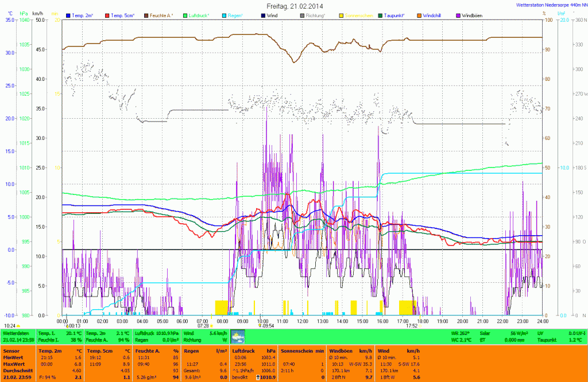Click the 12:00 label on the time axis
Viewport: 588px width, 382px height.
coord(302,321)
